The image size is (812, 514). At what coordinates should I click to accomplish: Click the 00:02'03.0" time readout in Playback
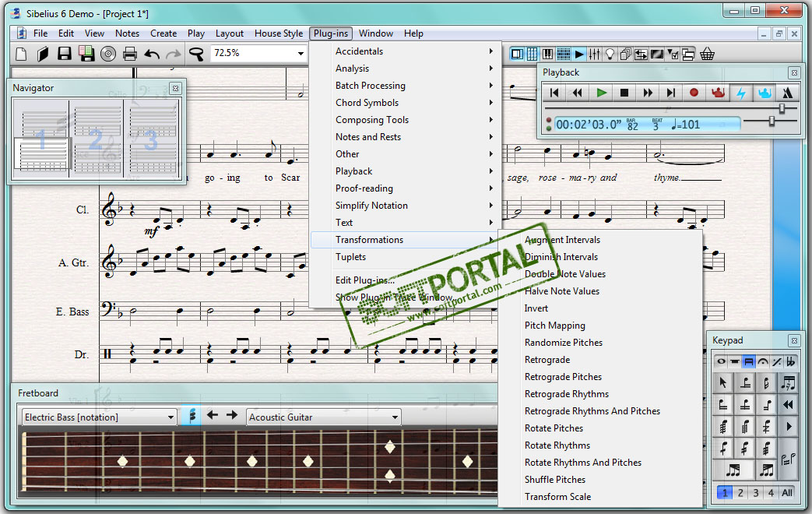coord(589,125)
